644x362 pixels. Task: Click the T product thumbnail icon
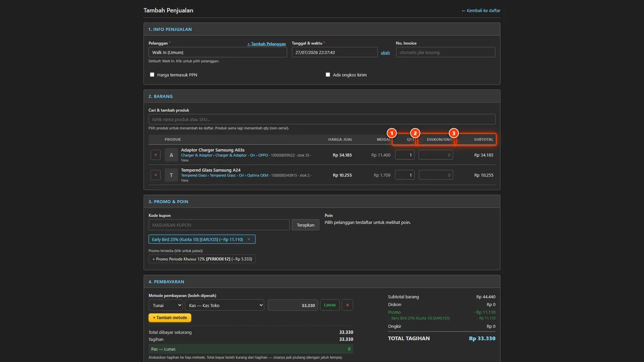(172, 175)
